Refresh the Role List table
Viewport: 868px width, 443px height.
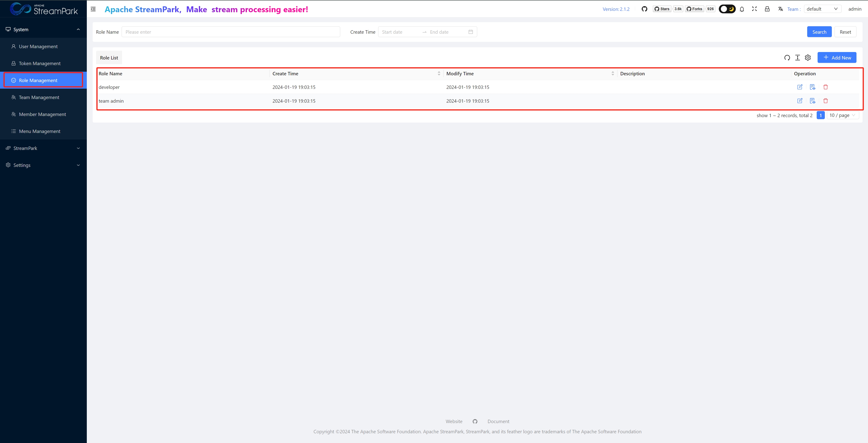coord(787,58)
